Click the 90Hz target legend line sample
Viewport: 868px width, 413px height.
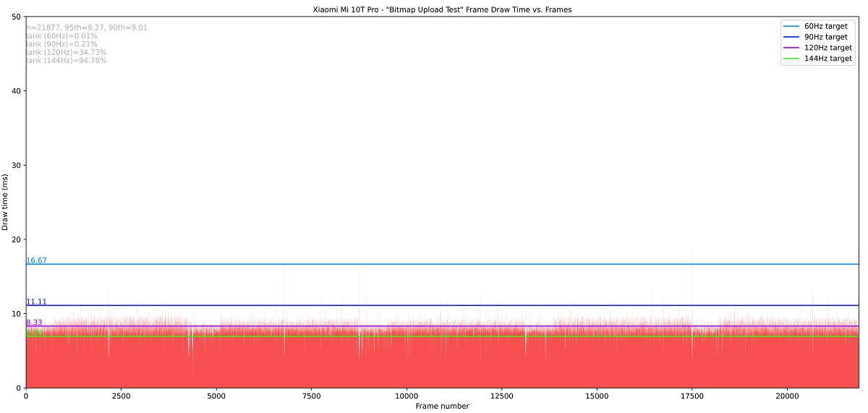tap(792, 37)
